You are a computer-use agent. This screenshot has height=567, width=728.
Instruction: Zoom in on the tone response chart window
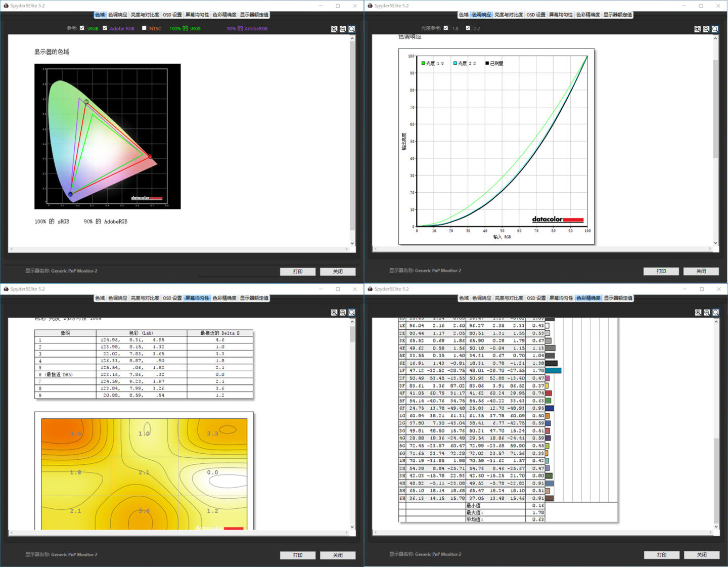coord(698,29)
